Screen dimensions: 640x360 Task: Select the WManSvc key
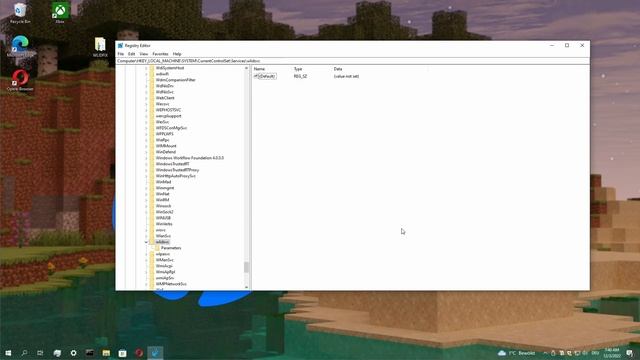[164, 260]
